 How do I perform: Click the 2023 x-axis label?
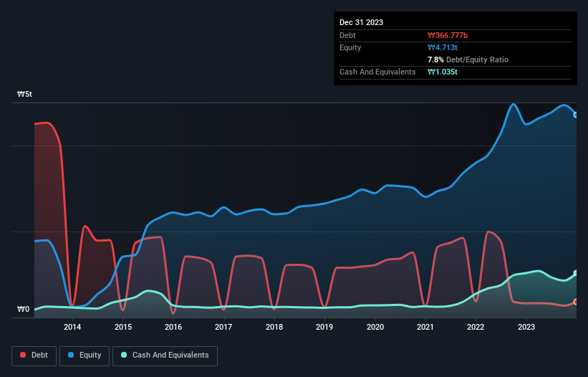[526, 327]
